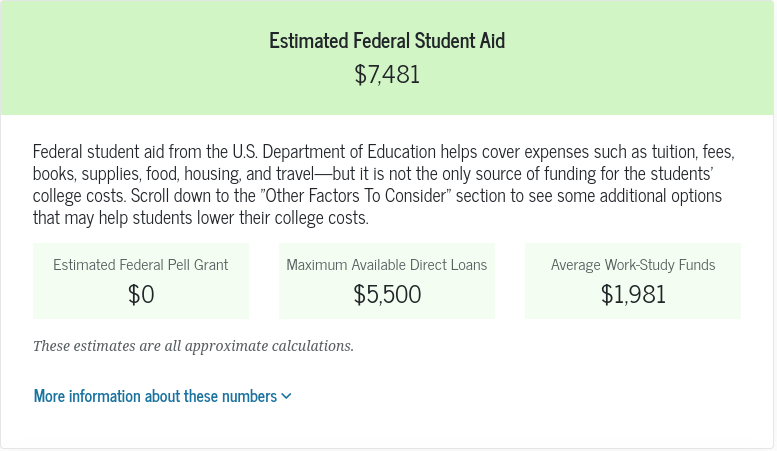This screenshot has width=777, height=451.
Task: Click the Estimated Federal Student Aid heading
Action: tap(387, 41)
